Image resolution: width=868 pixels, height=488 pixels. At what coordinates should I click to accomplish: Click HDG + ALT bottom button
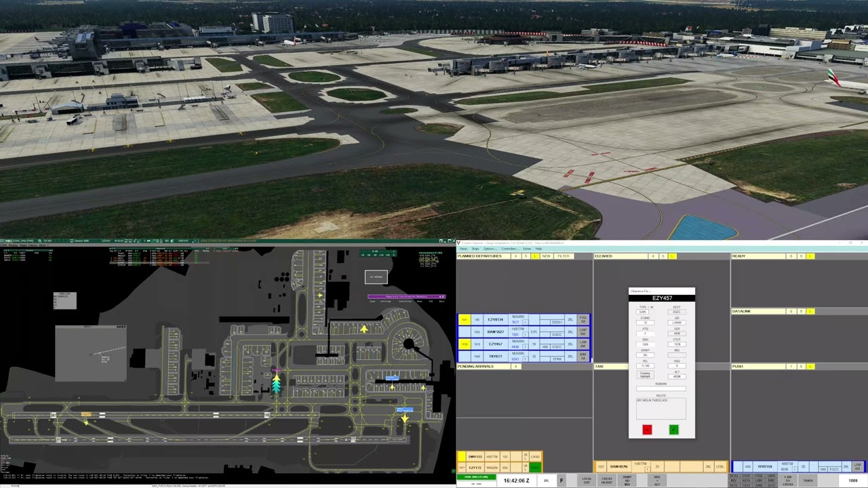click(x=657, y=480)
